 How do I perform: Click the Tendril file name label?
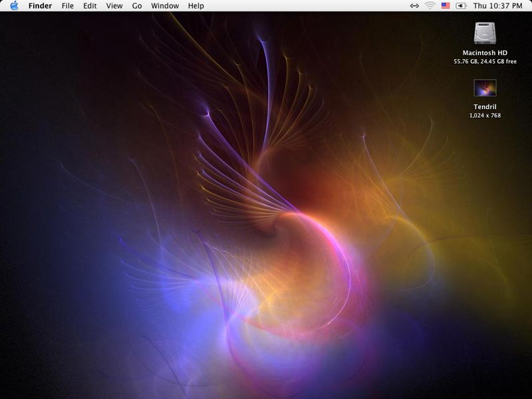pos(485,106)
